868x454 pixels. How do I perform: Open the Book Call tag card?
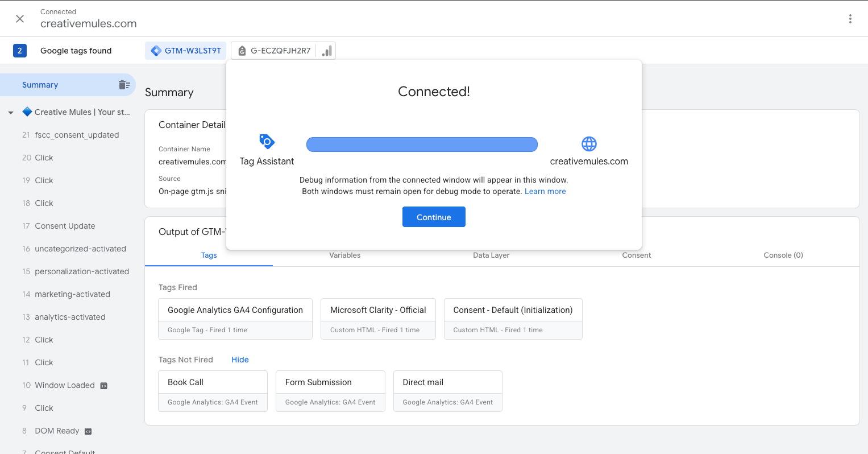coord(213,391)
